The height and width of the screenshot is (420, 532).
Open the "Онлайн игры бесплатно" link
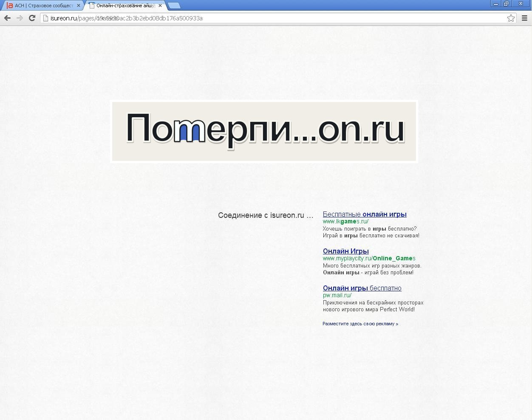tap(362, 288)
